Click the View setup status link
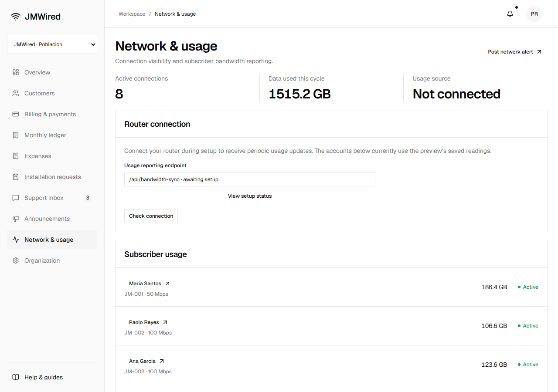The image size is (558, 392). (x=250, y=196)
